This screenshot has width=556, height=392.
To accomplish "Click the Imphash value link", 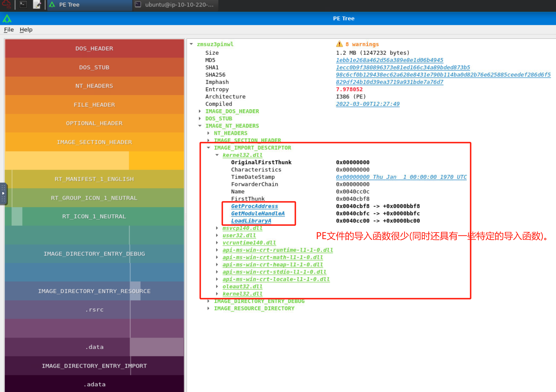I will 390,82.
